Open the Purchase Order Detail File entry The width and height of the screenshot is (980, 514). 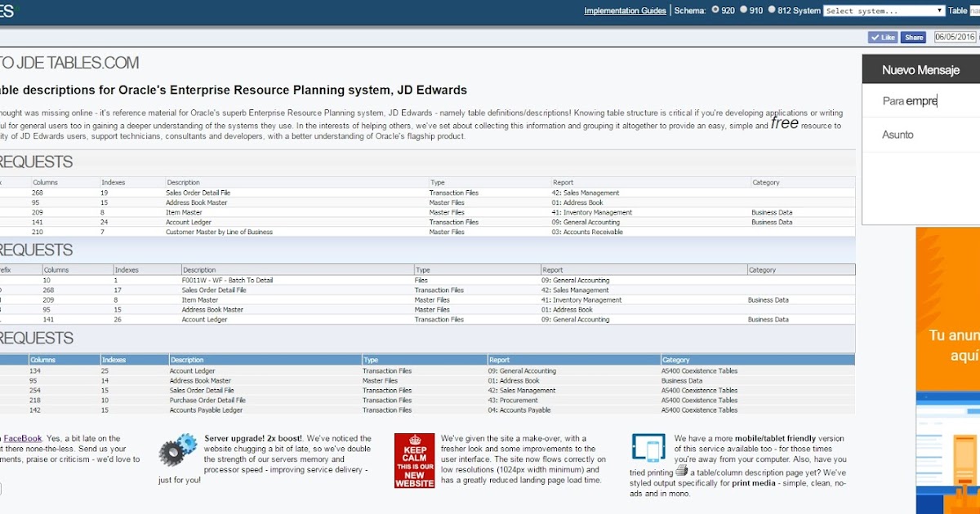tap(207, 400)
